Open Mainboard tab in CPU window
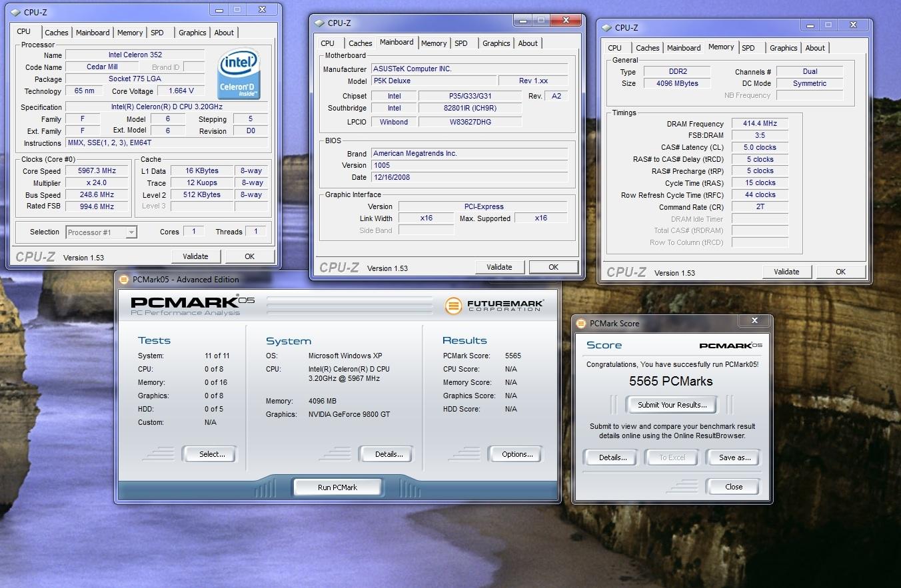901x588 pixels. [93, 33]
